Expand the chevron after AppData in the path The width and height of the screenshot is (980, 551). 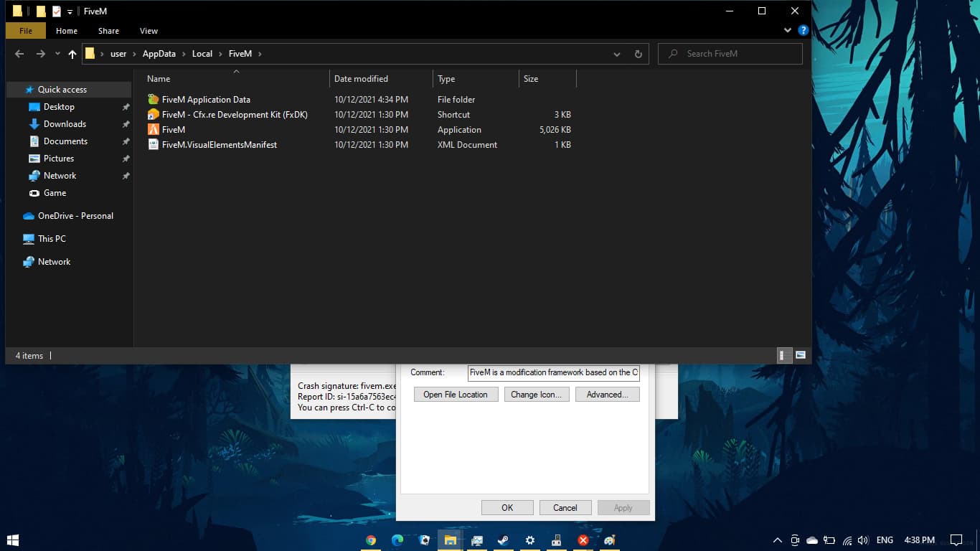coord(184,54)
